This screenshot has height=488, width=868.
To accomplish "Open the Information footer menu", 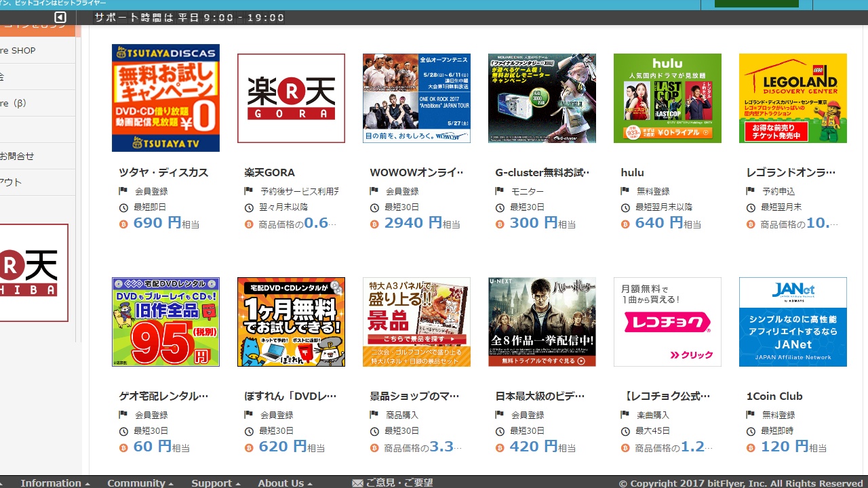I will pyautogui.click(x=55, y=483).
